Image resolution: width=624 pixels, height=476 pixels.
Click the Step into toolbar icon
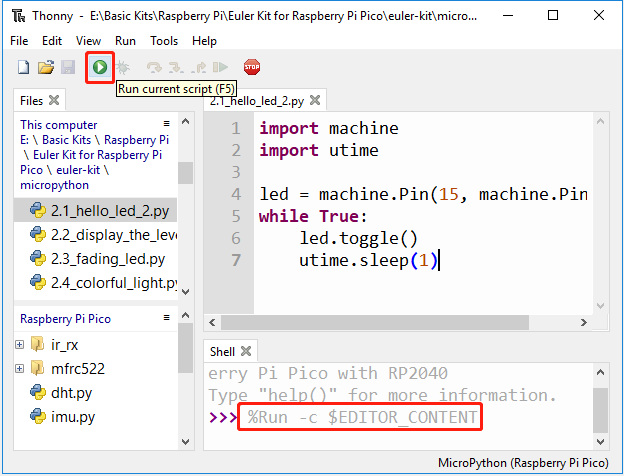point(176,67)
